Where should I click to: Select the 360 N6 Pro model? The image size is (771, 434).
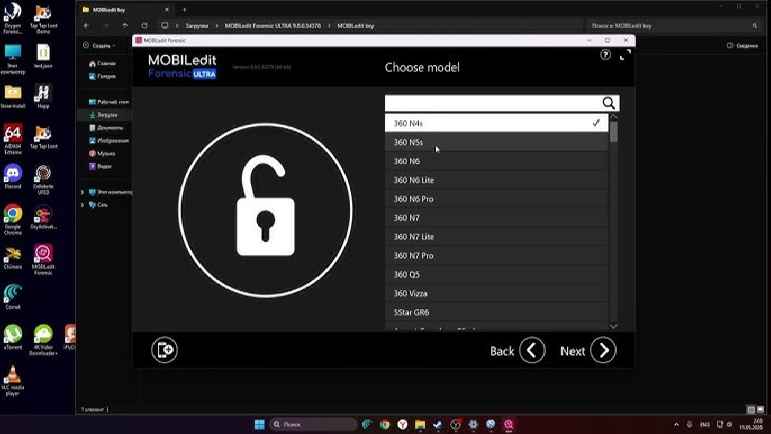496,199
